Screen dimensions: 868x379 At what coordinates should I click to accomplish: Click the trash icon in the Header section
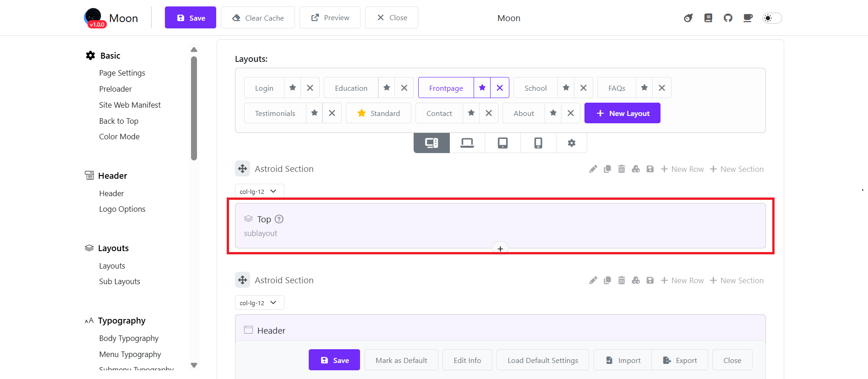(x=622, y=280)
